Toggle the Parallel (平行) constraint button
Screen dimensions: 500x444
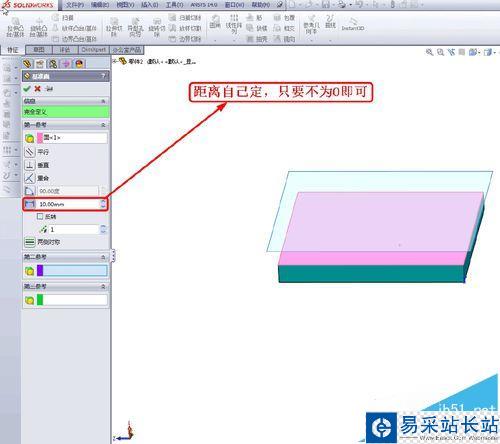point(30,152)
